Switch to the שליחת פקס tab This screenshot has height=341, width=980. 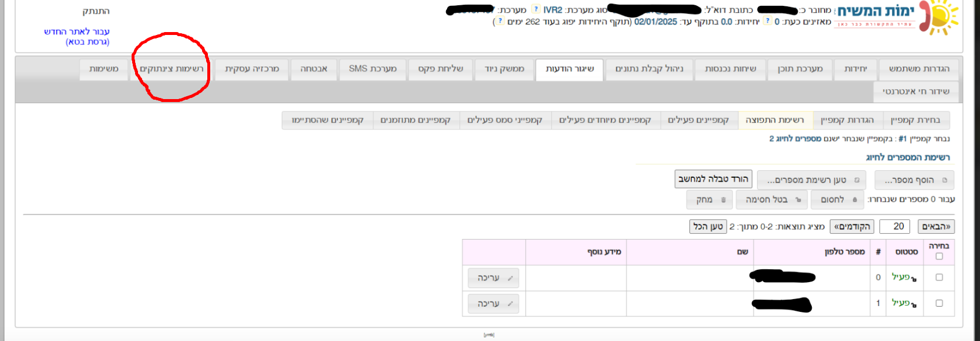pyautogui.click(x=440, y=69)
